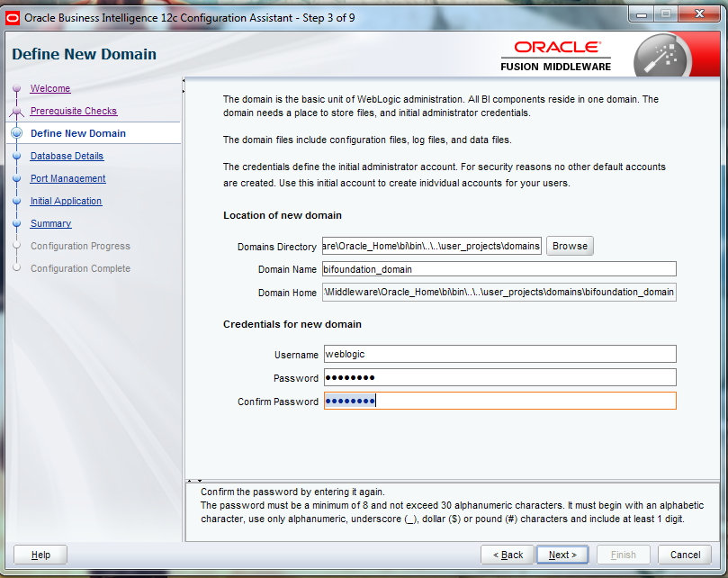Go to Prerequisite Checks step
The height and width of the screenshot is (578, 728).
[x=74, y=111]
